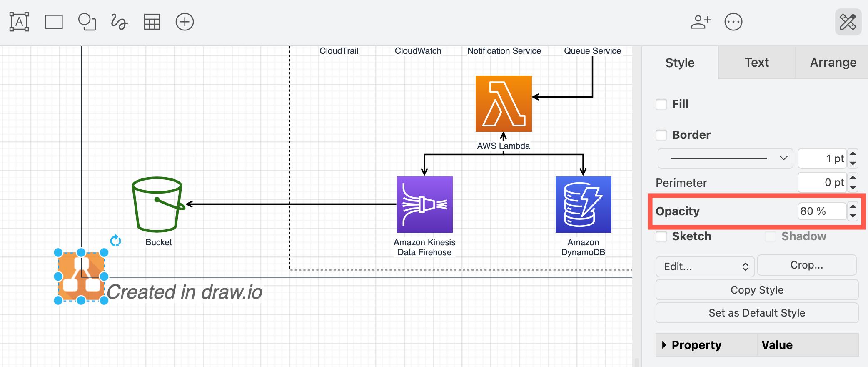The image size is (868, 367).
Task: Click the Insert plus icon
Action: coord(185,22)
